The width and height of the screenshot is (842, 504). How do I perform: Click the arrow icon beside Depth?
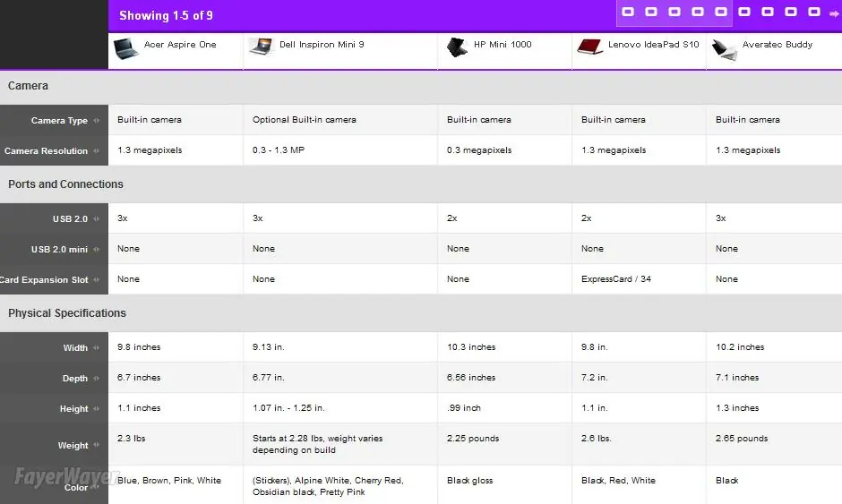(96, 379)
